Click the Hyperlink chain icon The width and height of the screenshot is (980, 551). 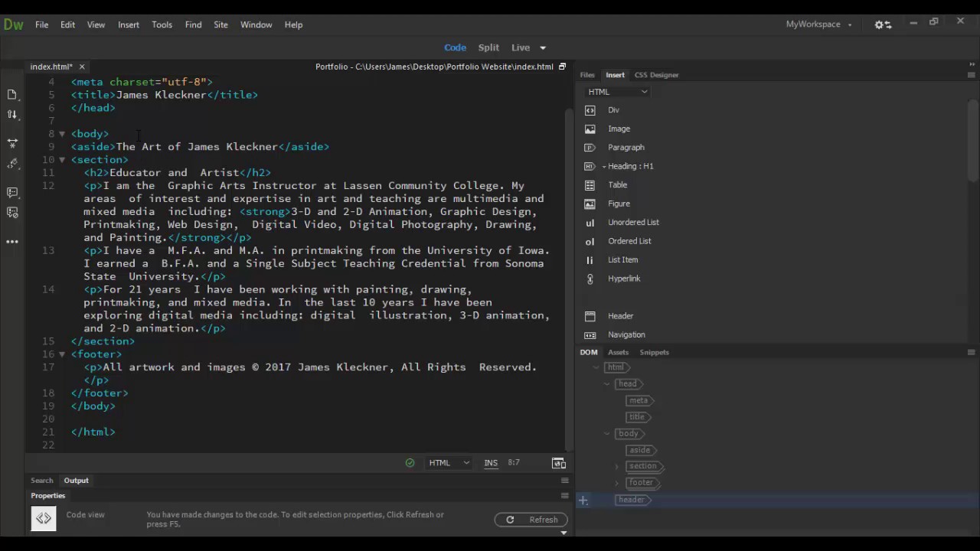[590, 279]
